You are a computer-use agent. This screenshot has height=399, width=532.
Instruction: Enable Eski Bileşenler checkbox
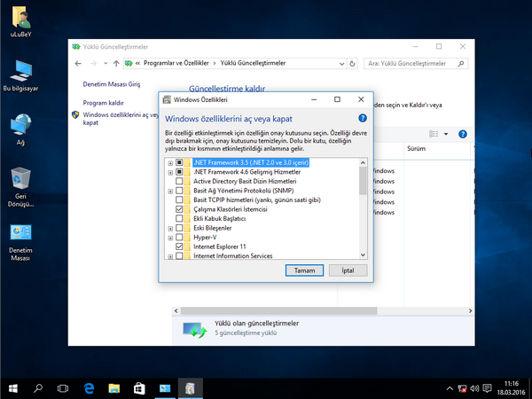[x=179, y=228]
